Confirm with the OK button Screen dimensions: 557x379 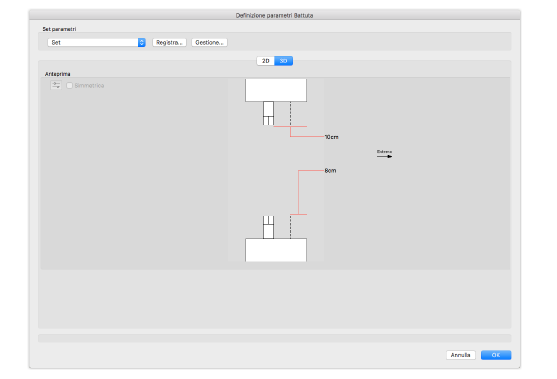496,355
